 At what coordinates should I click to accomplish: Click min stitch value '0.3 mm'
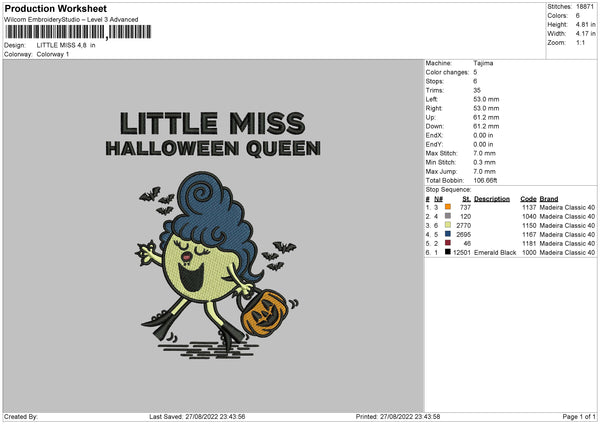click(484, 162)
